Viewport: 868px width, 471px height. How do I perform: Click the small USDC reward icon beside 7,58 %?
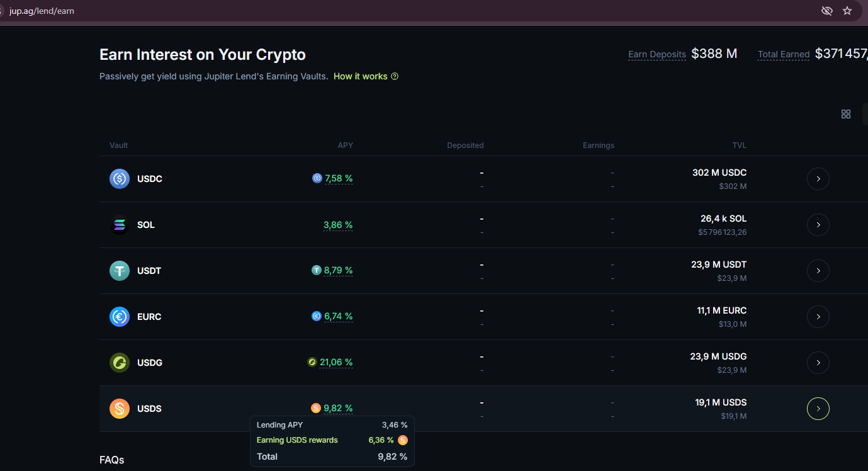[317, 178]
